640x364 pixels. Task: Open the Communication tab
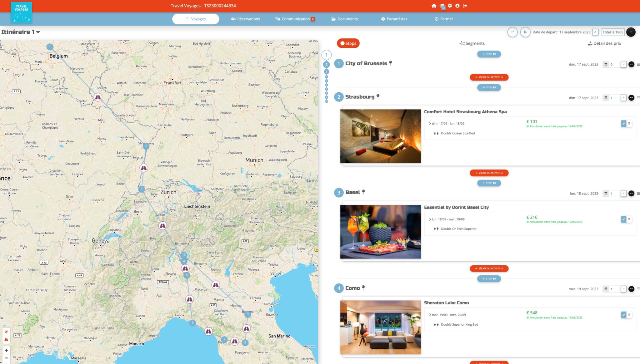pyautogui.click(x=295, y=19)
